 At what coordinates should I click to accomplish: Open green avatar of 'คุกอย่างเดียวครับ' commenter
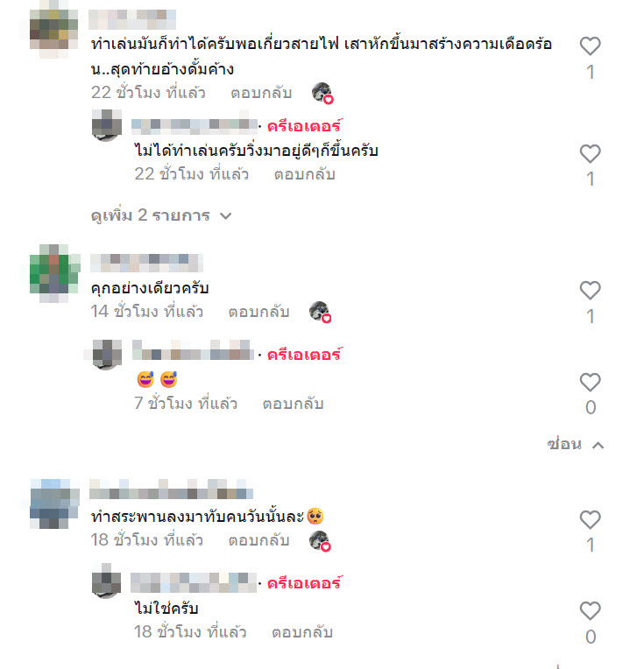54,273
